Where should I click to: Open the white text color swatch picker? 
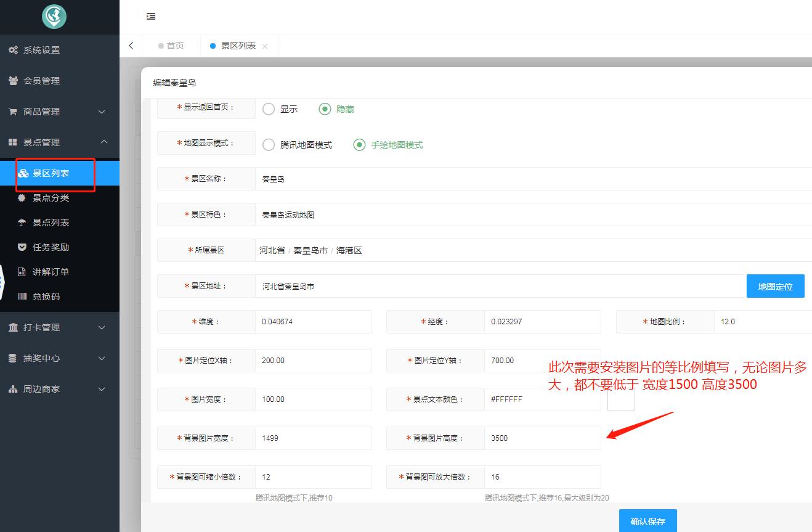(x=621, y=399)
